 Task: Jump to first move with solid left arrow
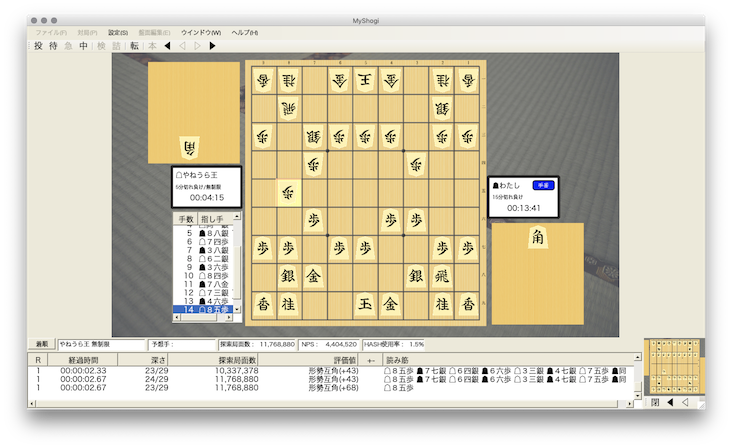click(x=168, y=46)
